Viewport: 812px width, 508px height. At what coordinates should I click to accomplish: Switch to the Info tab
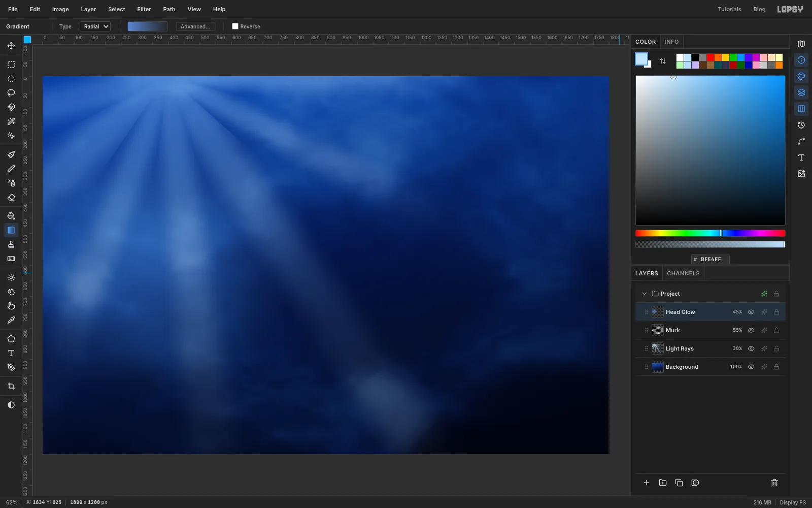(x=671, y=42)
